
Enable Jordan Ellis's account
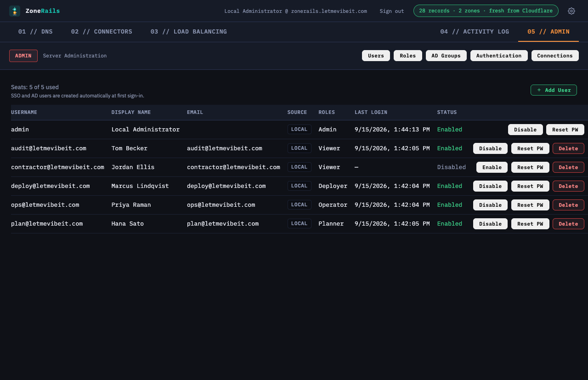coord(492,167)
